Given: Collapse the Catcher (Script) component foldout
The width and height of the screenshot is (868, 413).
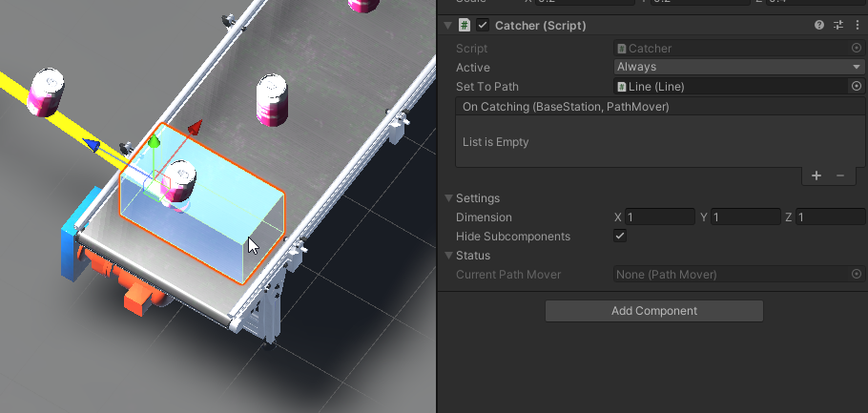Looking at the screenshot, I should [x=448, y=26].
